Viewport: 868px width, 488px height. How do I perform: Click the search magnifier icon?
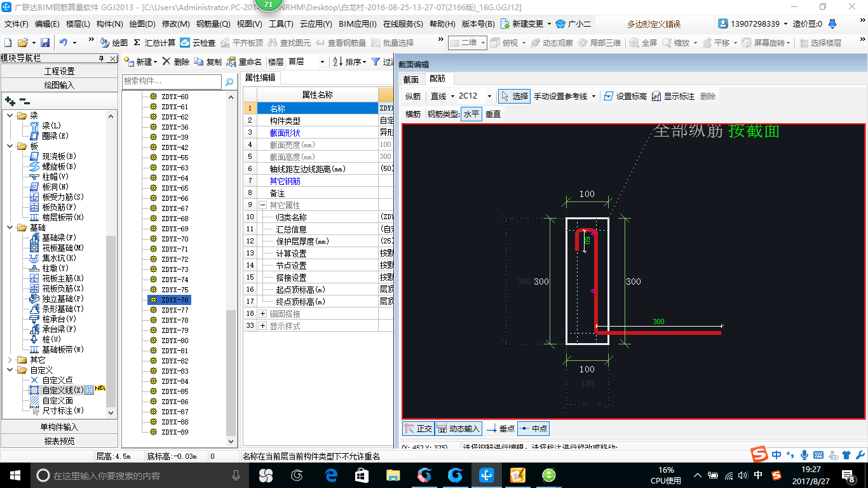coord(229,82)
